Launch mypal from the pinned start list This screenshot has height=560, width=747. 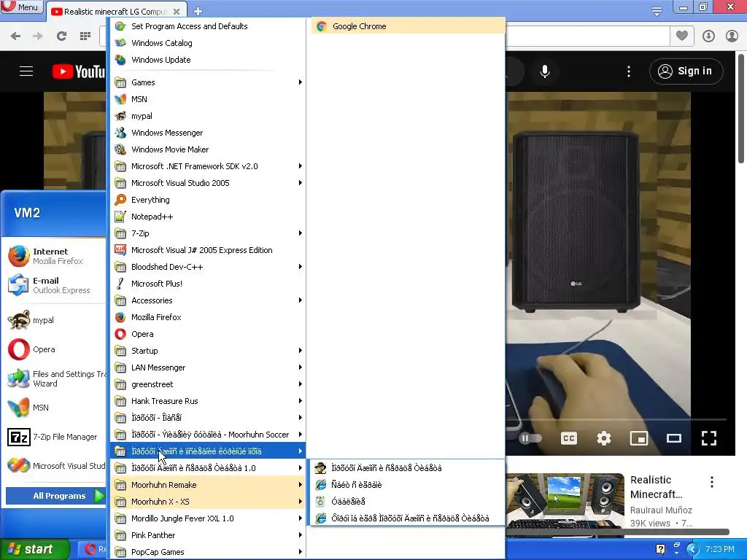[x=55, y=320]
